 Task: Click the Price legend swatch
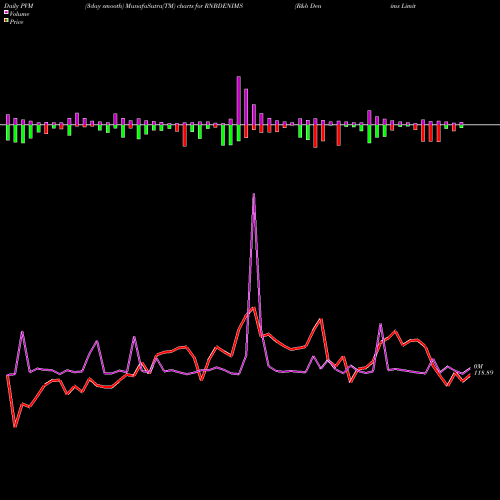point(6,20)
